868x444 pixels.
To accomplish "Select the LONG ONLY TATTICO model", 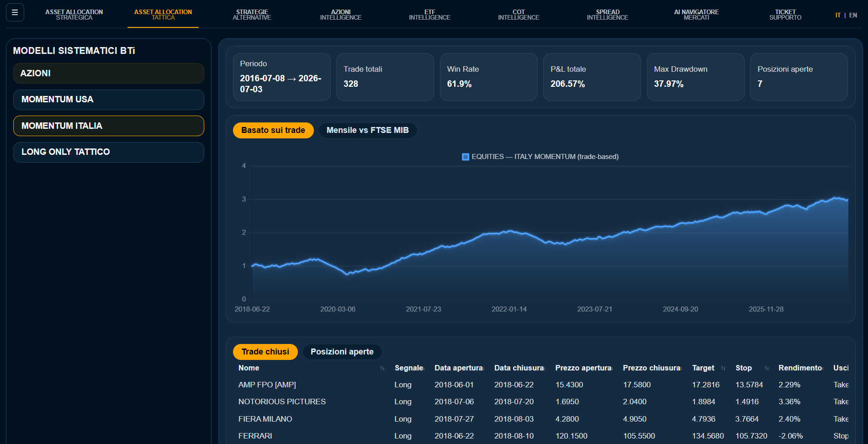I will pos(109,152).
